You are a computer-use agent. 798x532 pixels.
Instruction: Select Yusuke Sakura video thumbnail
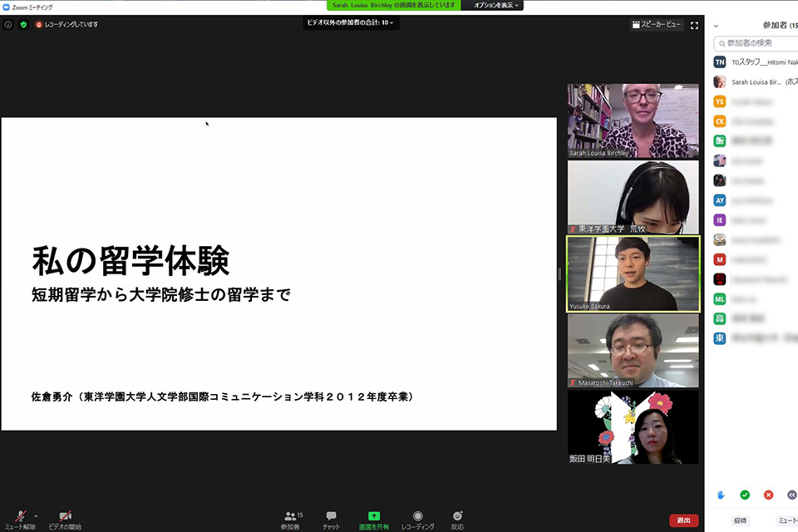633,273
